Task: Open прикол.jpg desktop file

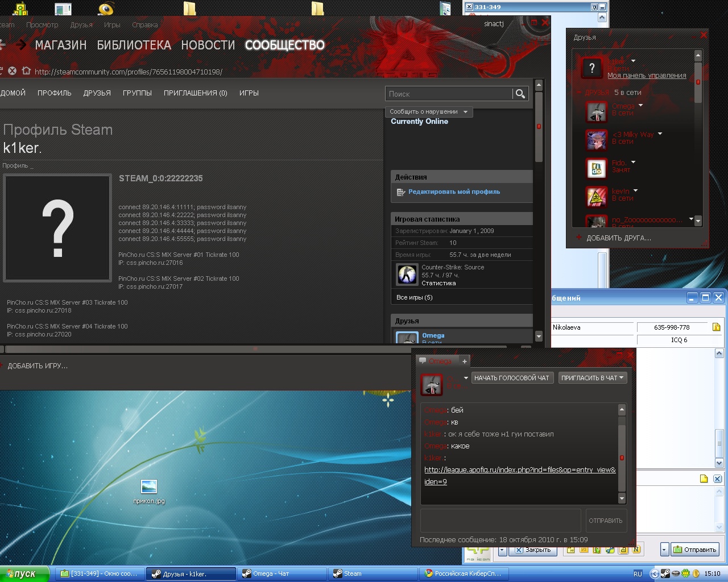Action: pyautogui.click(x=149, y=491)
